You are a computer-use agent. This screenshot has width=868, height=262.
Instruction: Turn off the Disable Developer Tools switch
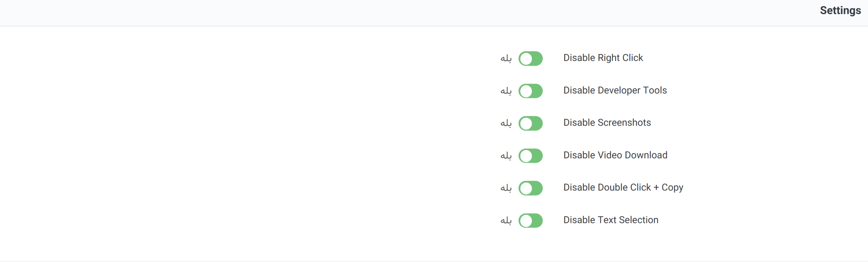pos(531,91)
